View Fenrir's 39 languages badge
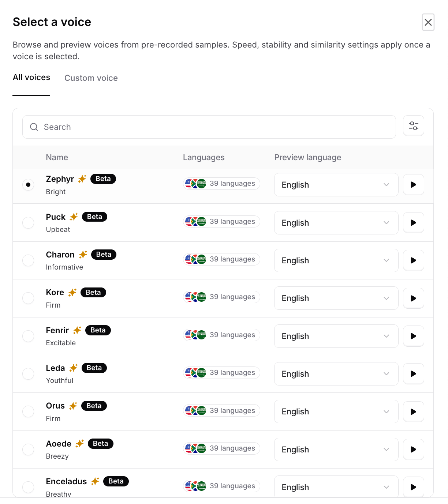The width and height of the screenshot is (448, 504). (221, 335)
